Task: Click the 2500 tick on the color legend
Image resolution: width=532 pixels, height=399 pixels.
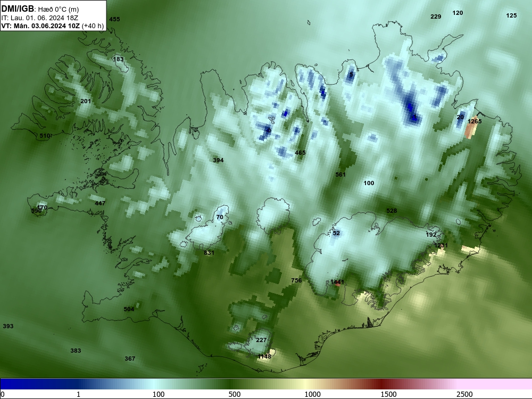Action: [x=464, y=394]
